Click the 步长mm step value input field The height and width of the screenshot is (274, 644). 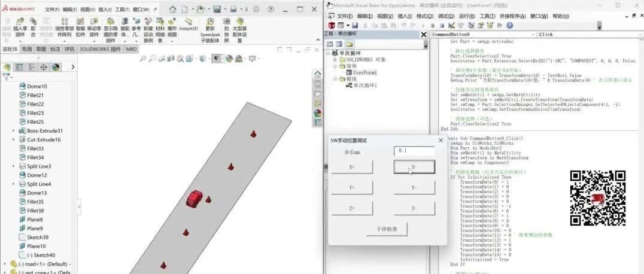click(x=414, y=151)
